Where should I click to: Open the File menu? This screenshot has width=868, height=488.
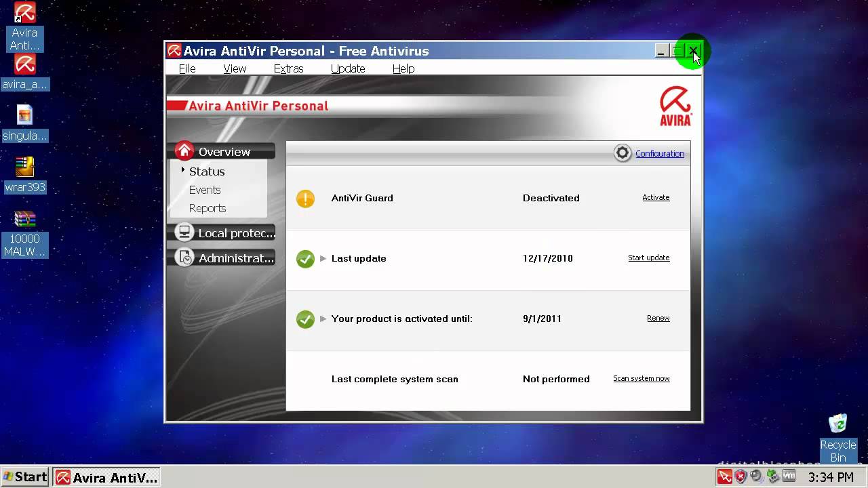(187, 68)
